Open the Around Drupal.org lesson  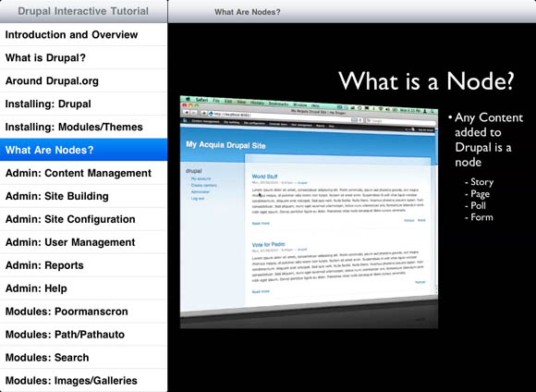83,80
